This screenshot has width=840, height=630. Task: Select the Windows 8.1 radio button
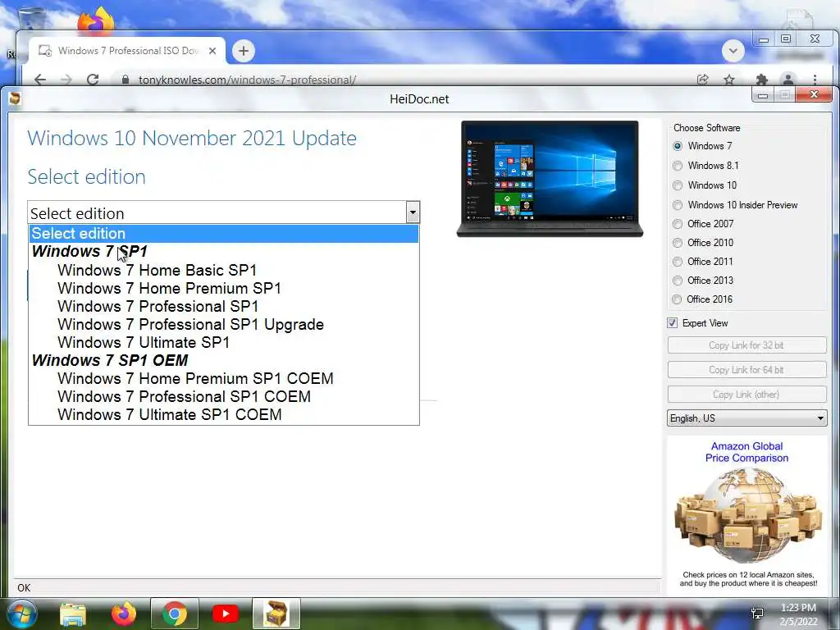tap(678, 166)
